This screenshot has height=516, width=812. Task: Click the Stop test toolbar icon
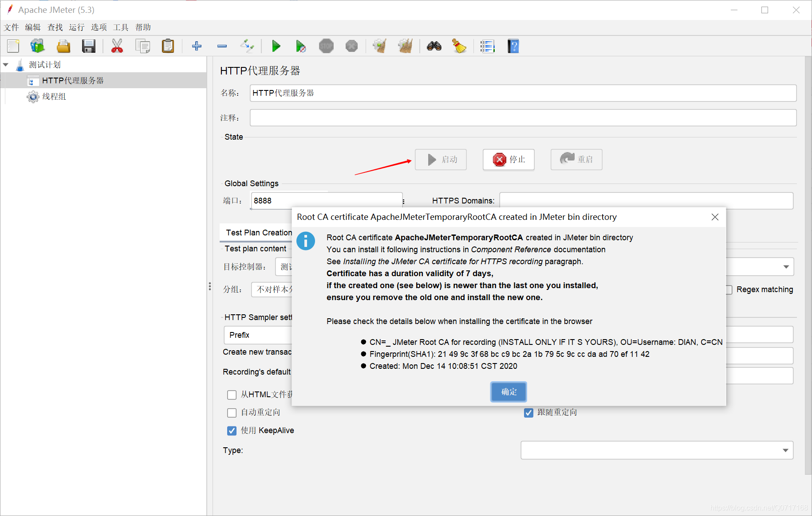tap(326, 46)
